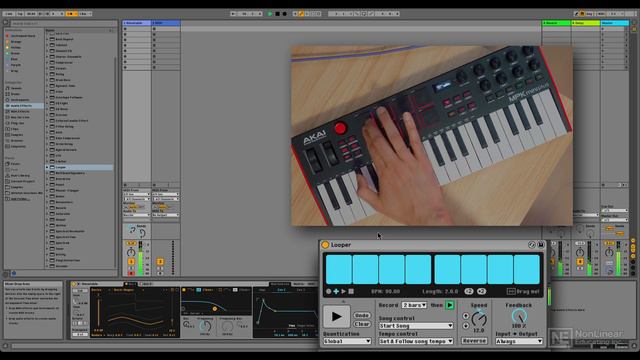Mute track 2 with its activator
This screenshot has height=360, width=640.
point(160,262)
